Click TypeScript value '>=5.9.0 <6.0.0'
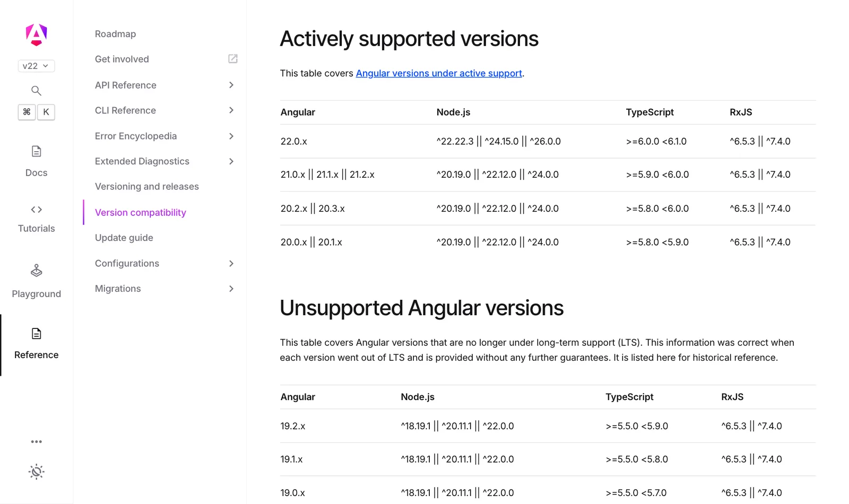This screenshot has height=504, width=849. click(657, 175)
